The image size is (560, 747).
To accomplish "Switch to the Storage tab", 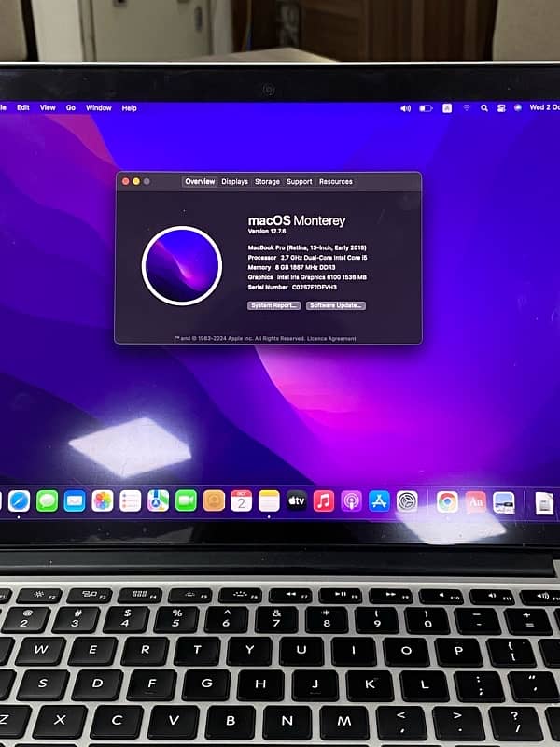I will tap(267, 182).
